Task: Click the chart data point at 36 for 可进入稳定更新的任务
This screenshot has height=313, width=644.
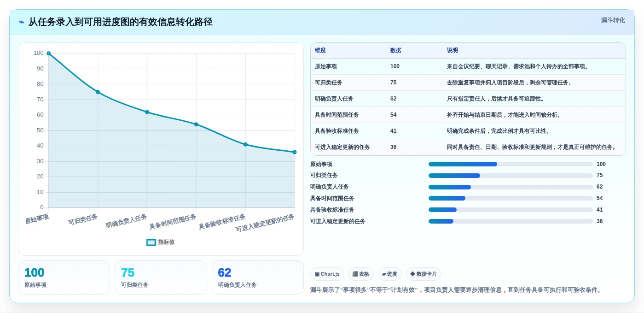Action: tap(295, 152)
